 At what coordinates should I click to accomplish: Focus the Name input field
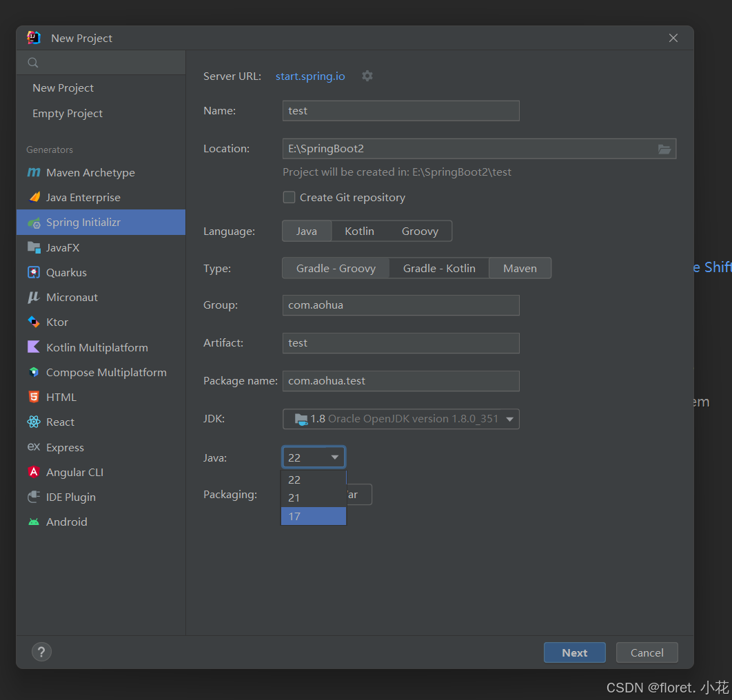401,111
